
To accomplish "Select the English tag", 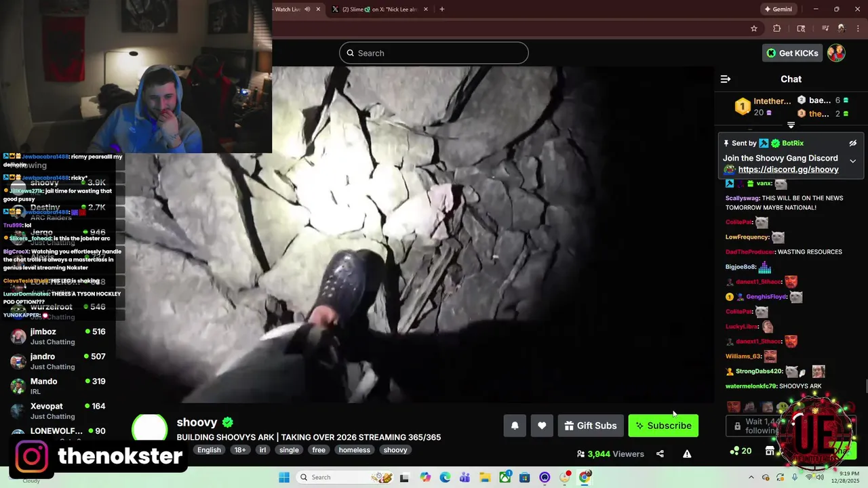I will (x=209, y=450).
